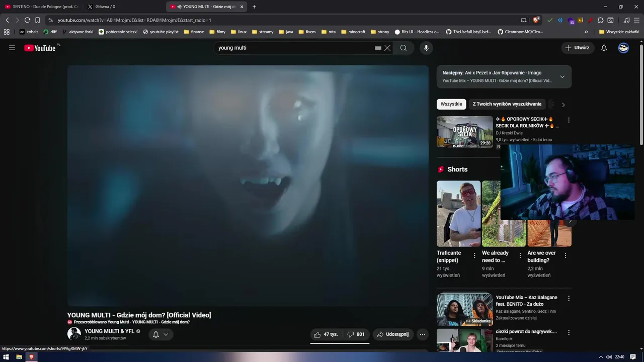Open account avatar menu
Screen dimensions: 644x362
click(623, 48)
